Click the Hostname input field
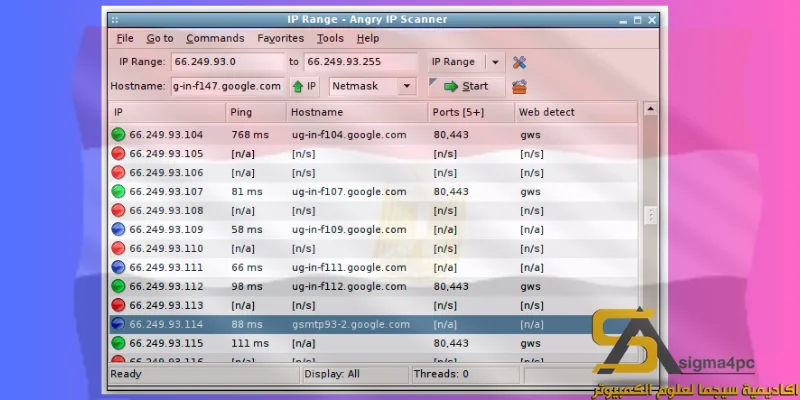The height and width of the screenshot is (400, 800). pyautogui.click(x=228, y=86)
